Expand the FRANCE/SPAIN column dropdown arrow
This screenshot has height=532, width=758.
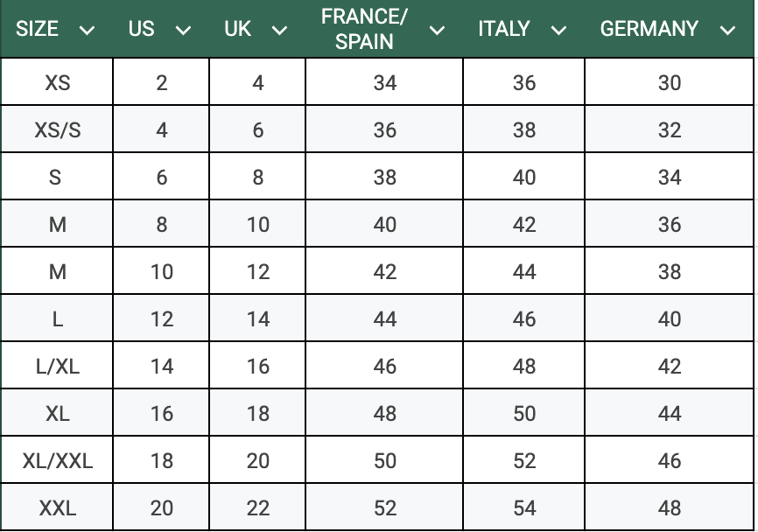(x=438, y=30)
